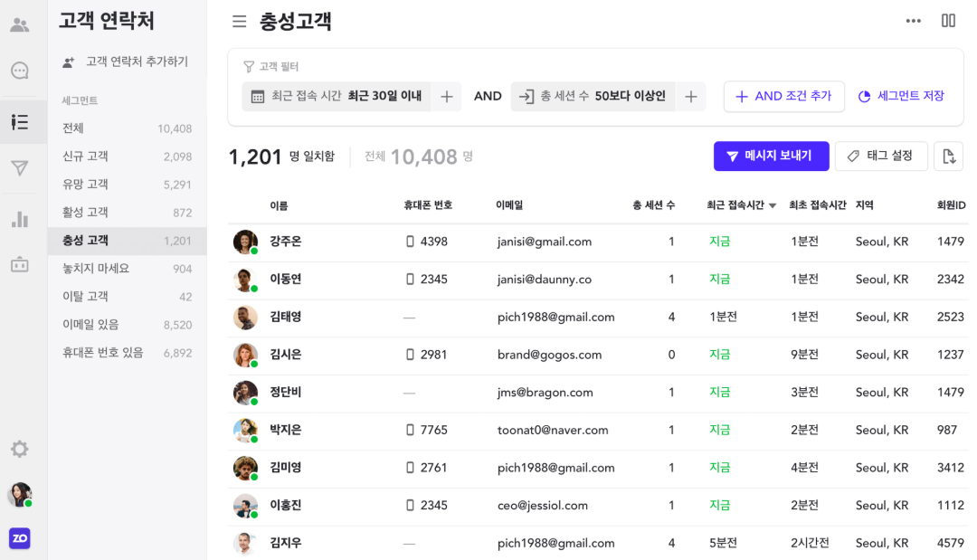This screenshot has width=977, height=560.
Task: Click the 세그먼트 저장 link
Action: [x=901, y=97]
